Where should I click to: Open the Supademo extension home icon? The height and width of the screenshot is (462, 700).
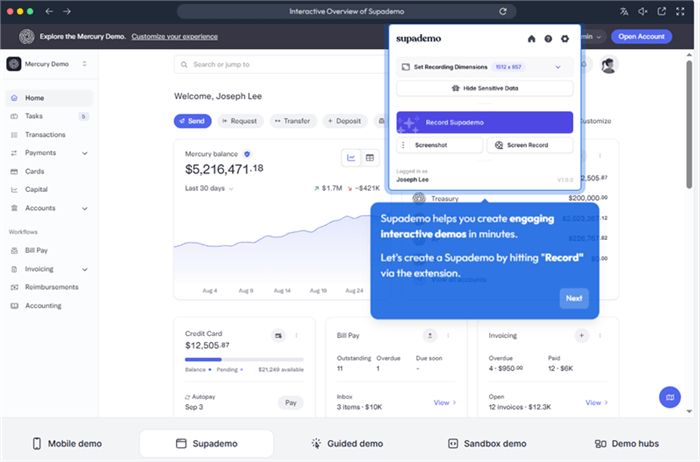point(531,39)
